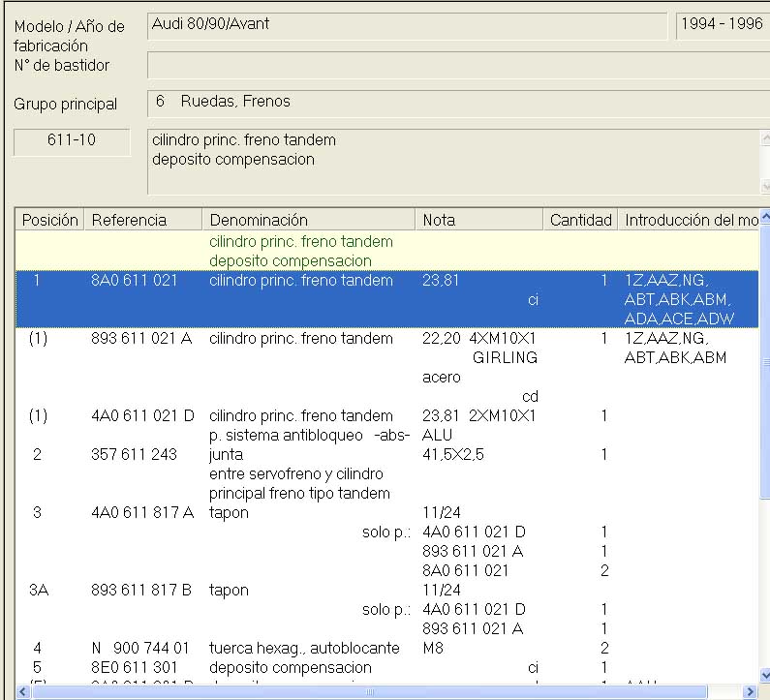Screen dimensions: 770x700
Task: Select tapon part 4A0 611 817 A
Action: [x=142, y=512]
